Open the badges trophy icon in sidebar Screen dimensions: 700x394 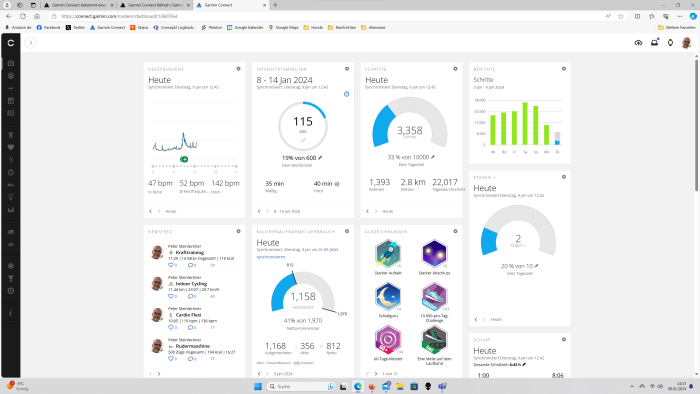(x=11, y=278)
